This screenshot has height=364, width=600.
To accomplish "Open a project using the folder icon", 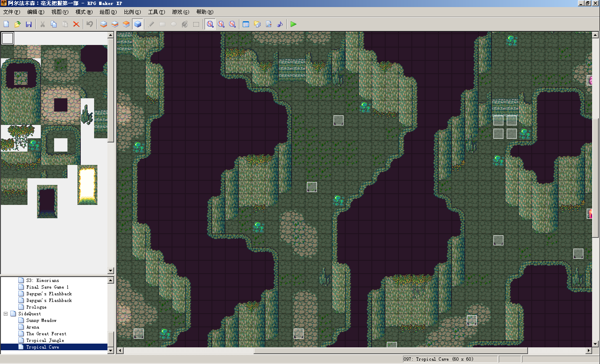I will (17, 24).
